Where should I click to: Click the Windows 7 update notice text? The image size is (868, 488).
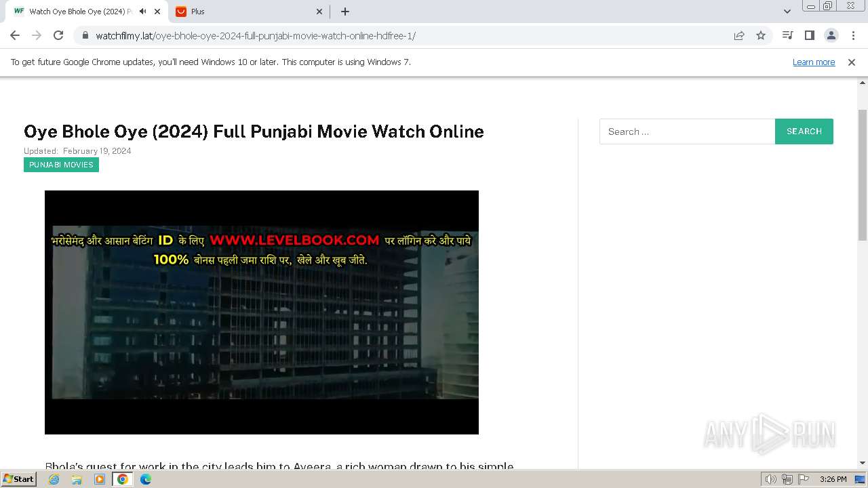[211, 62]
